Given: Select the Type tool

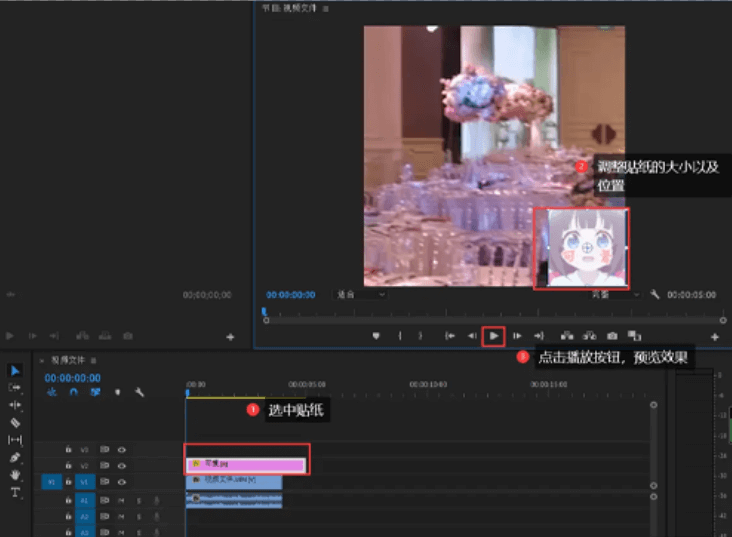Looking at the screenshot, I should pyautogui.click(x=15, y=492).
